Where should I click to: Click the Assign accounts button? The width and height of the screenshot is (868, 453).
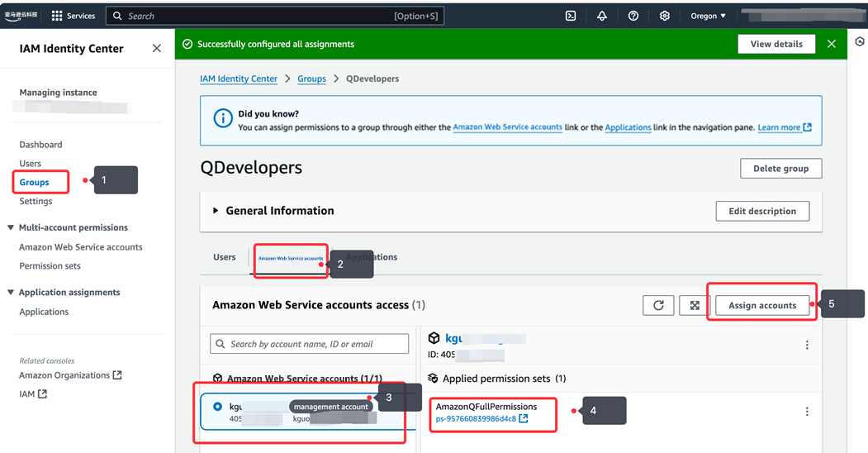[x=762, y=305]
